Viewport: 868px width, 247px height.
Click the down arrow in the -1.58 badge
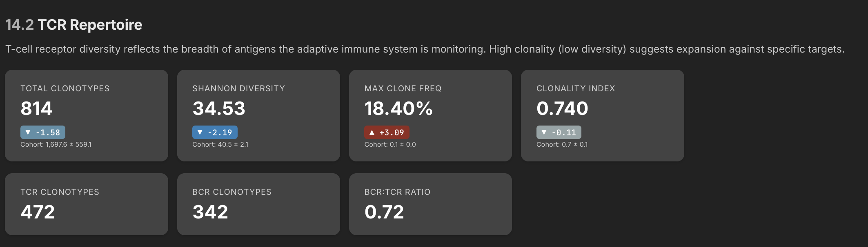tap(28, 132)
